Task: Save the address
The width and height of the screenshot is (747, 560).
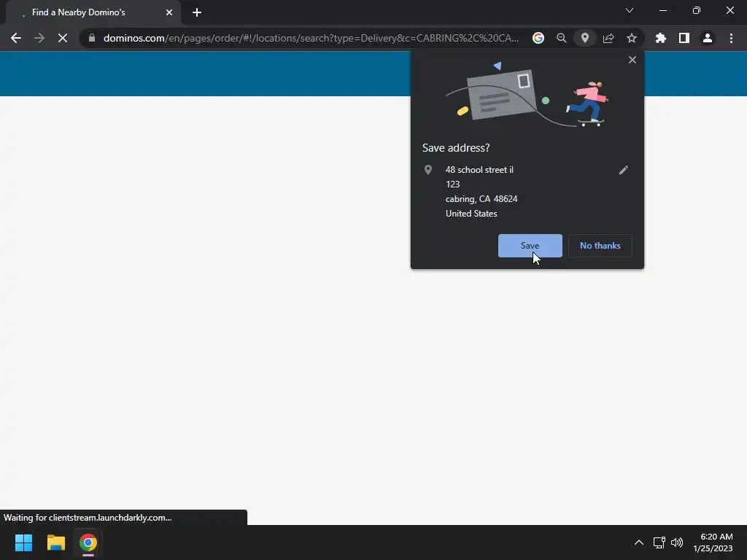Action: click(x=530, y=246)
